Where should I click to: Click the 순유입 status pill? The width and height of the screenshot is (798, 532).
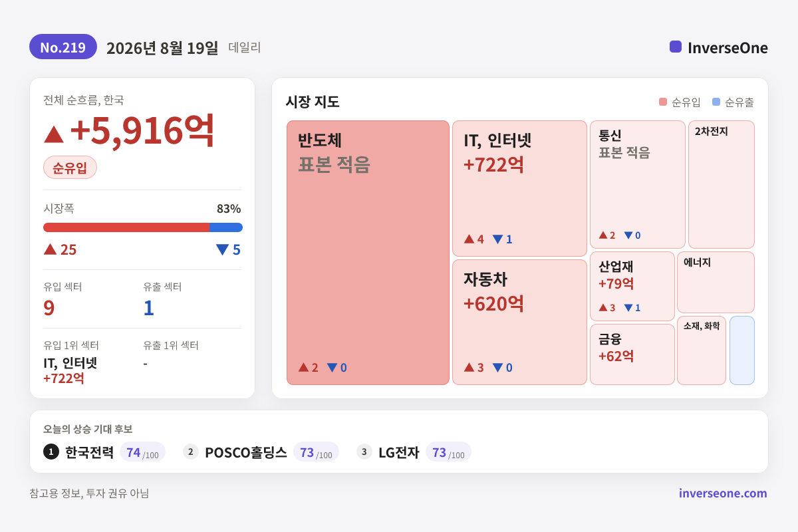pos(70,168)
